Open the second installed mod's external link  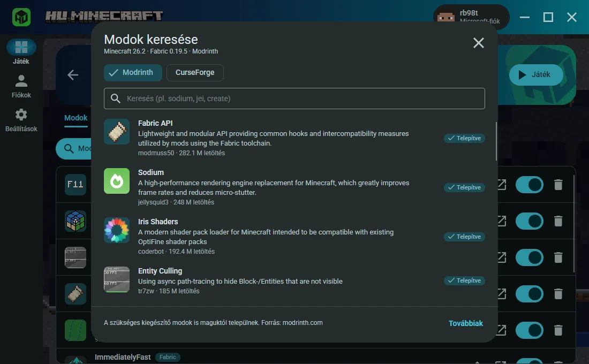point(502,221)
